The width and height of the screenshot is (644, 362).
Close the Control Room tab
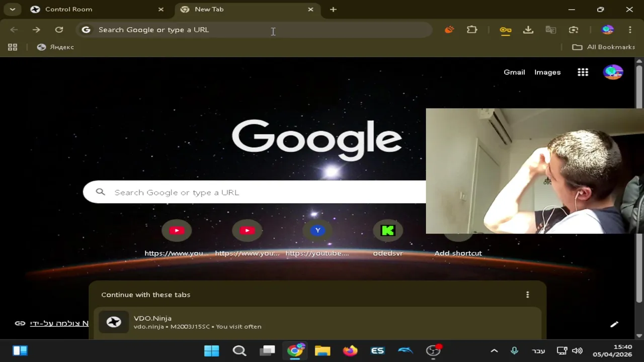[160, 9]
